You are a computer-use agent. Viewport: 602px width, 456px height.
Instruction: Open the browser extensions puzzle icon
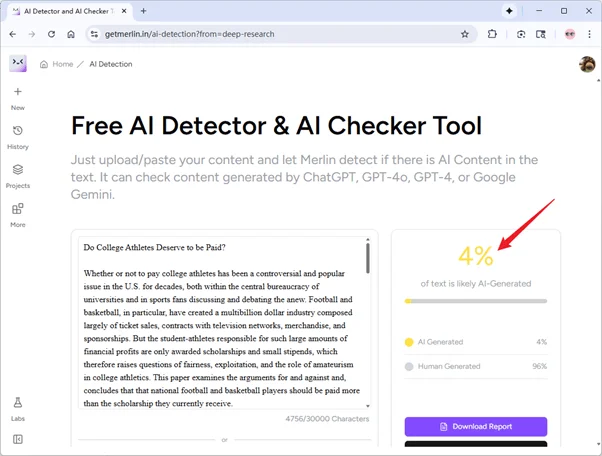coord(493,33)
